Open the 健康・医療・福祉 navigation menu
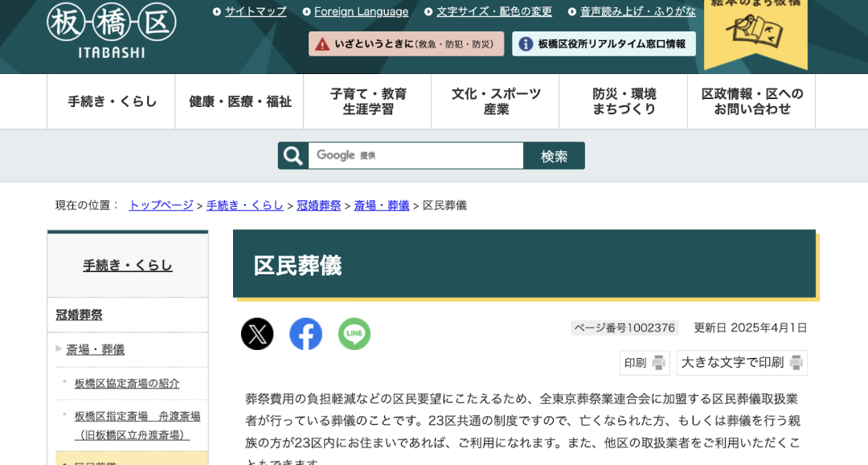The height and width of the screenshot is (465, 868). tap(240, 102)
